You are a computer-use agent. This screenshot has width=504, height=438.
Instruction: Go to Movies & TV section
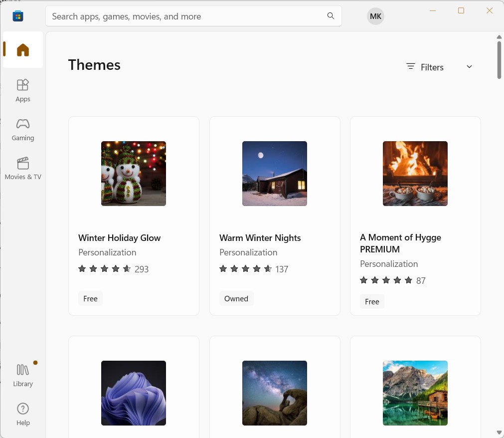point(22,168)
